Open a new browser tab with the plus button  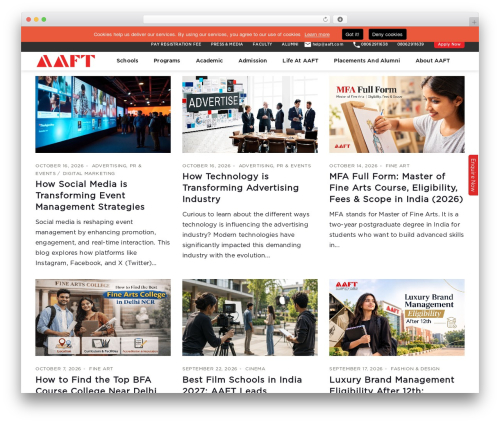(474, 22)
